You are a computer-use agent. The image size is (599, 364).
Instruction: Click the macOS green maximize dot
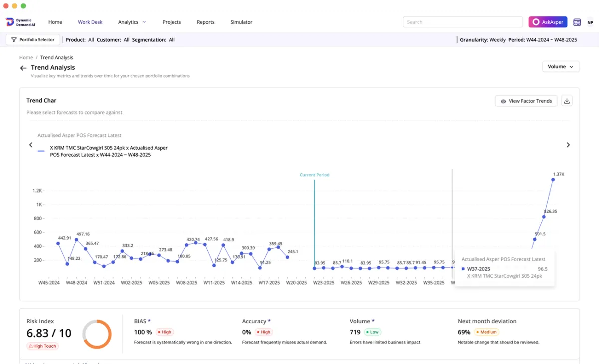[x=23, y=6]
